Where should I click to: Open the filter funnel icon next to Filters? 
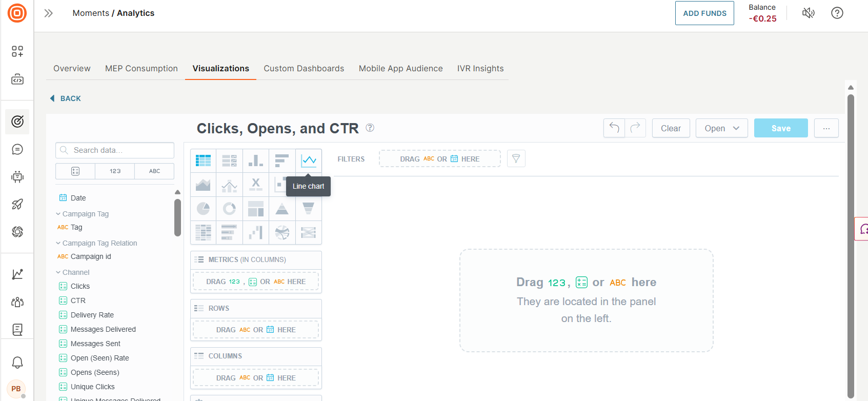coord(516,159)
